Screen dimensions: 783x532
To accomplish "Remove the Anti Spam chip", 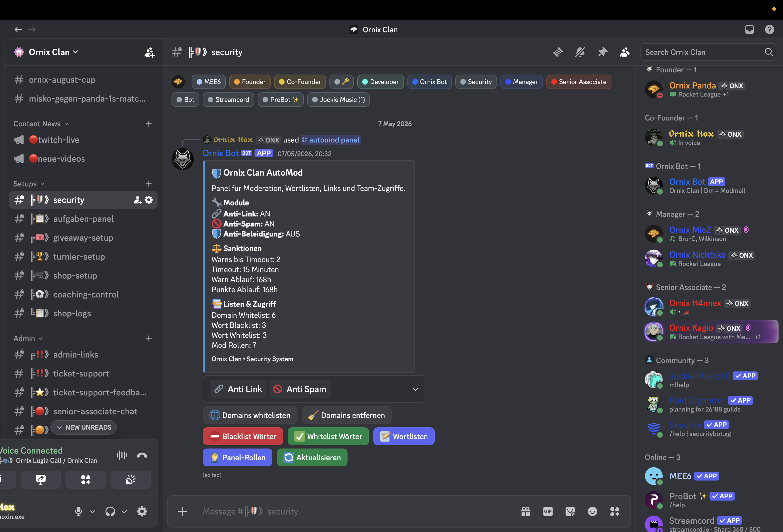I will coord(300,389).
